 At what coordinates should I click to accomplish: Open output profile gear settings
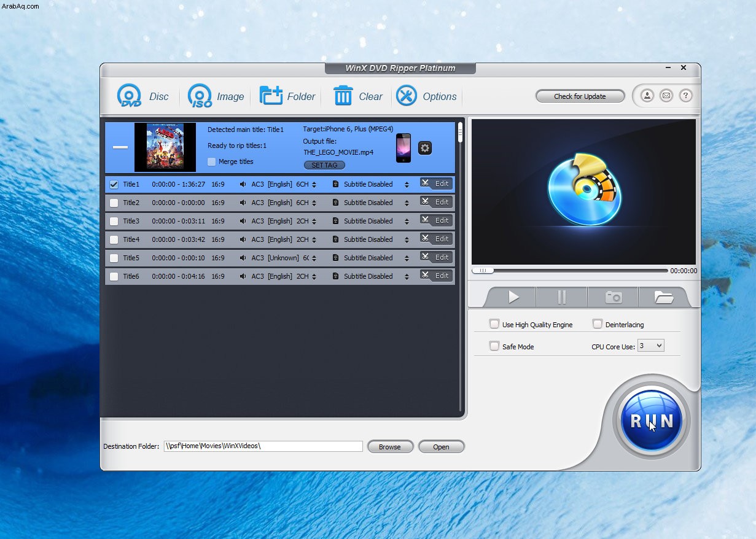pos(424,148)
